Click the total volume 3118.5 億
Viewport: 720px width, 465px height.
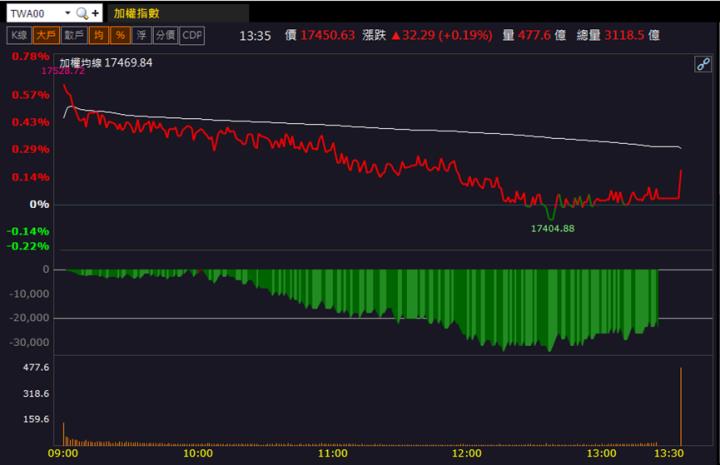[x=632, y=35]
